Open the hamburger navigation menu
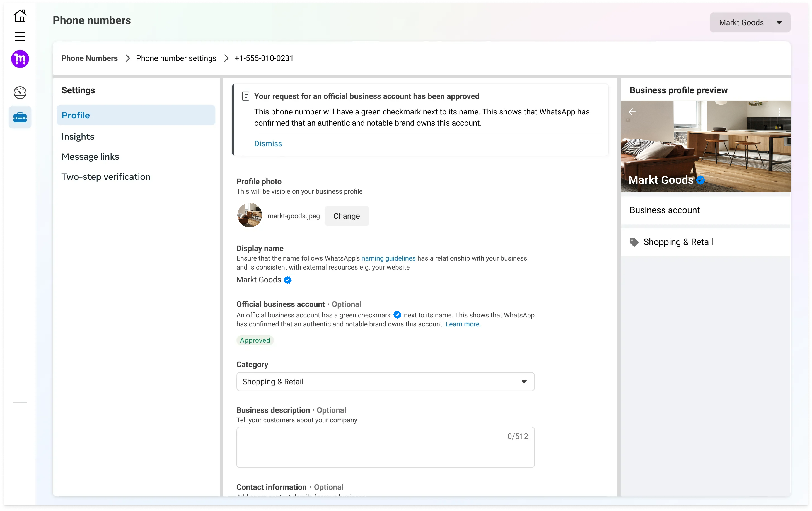 [x=20, y=36]
